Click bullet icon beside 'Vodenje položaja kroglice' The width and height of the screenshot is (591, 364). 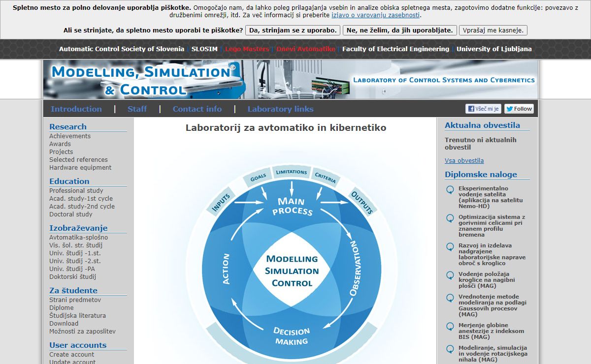click(x=450, y=275)
